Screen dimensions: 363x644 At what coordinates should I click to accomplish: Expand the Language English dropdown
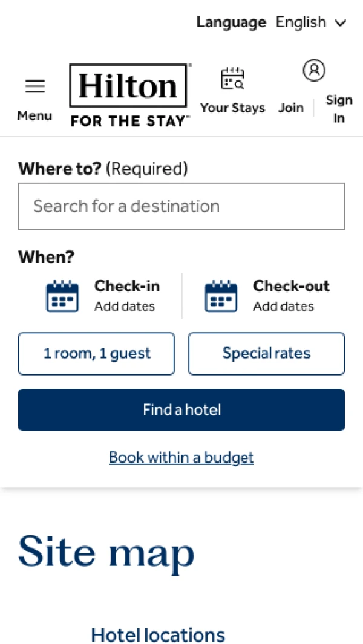coord(301,23)
